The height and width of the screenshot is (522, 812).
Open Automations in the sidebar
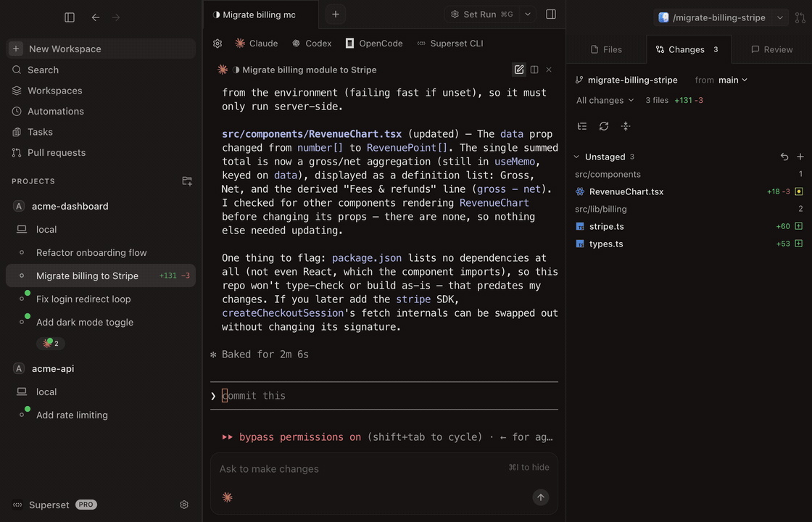[x=101, y=112]
